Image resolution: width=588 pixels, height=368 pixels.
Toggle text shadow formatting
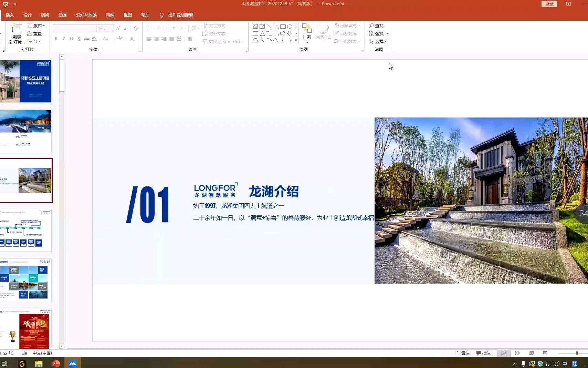tap(79, 39)
